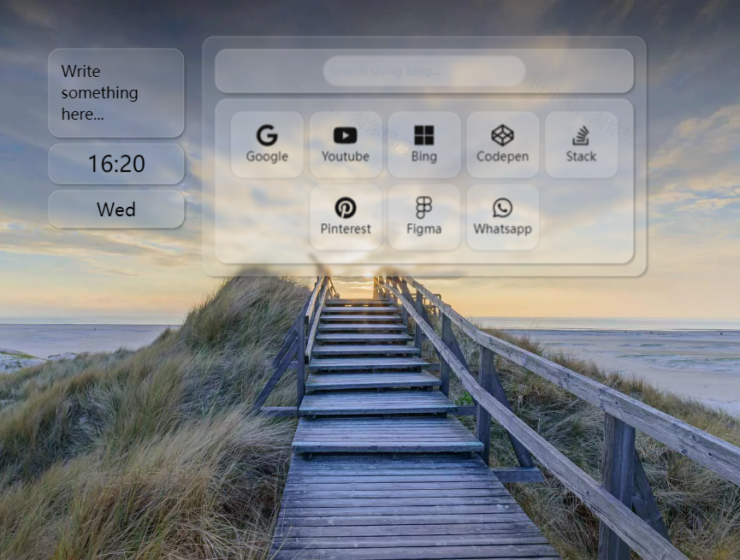Click the 'Write something here...' notes box
The image size is (740, 560).
(x=116, y=92)
